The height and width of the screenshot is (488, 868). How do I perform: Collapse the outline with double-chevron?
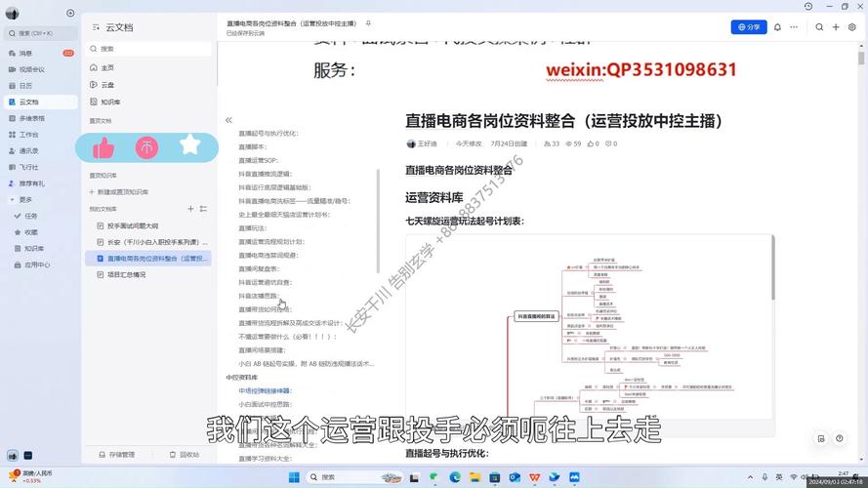click(228, 120)
